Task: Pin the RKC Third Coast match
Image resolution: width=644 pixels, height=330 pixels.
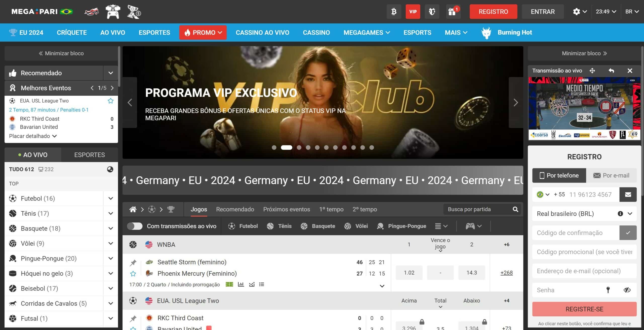Action: [133, 319]
